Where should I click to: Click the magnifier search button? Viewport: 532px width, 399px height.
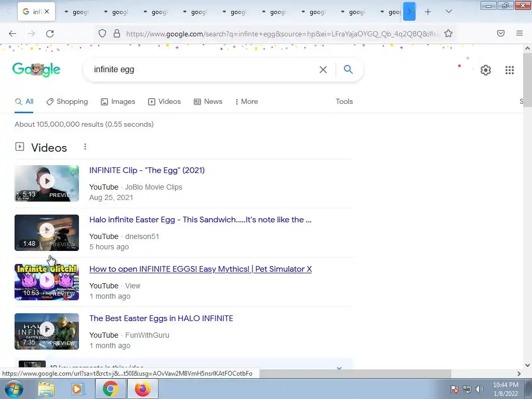348,69
